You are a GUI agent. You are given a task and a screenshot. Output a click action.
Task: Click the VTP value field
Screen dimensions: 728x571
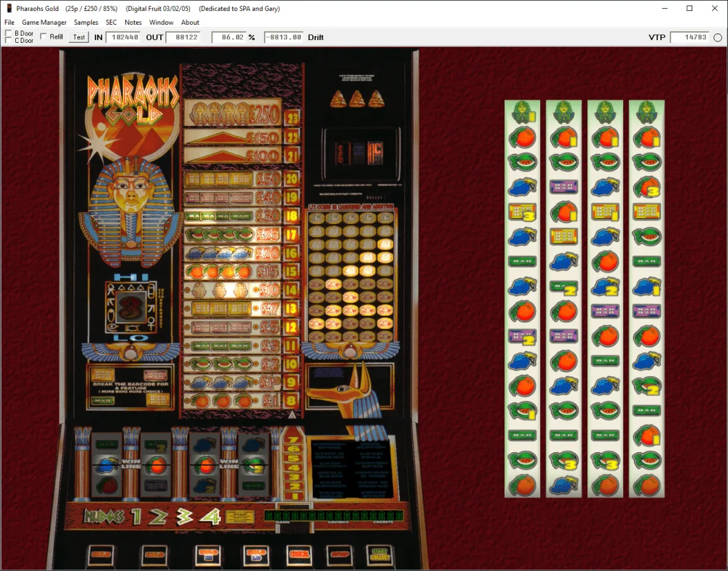click(690, 37)
